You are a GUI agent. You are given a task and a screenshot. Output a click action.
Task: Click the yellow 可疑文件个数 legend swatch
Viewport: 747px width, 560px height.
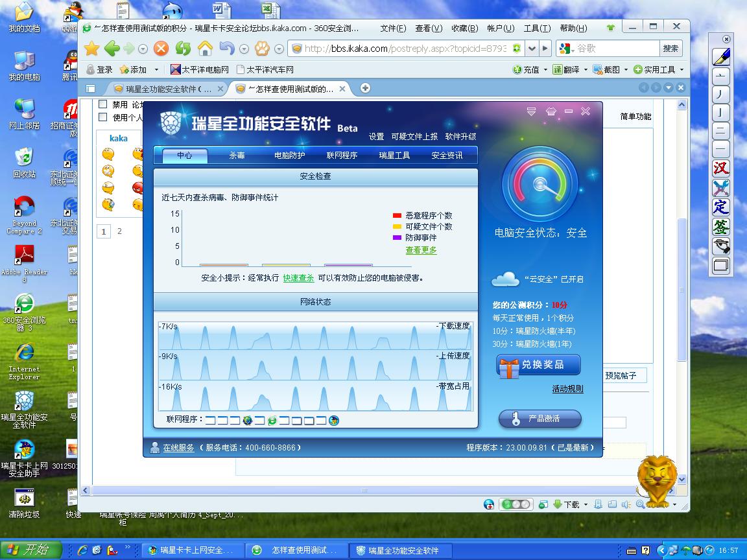[397, 226]
